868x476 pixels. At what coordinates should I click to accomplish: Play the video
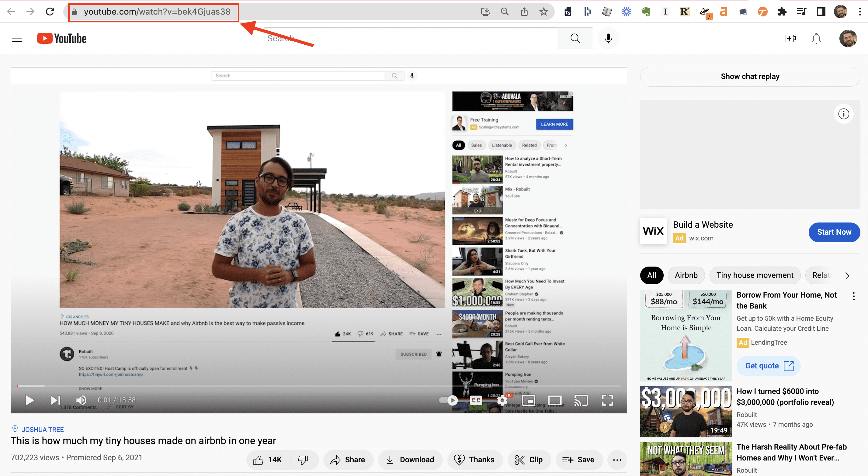pyautogui.click(x=30, y=400)
